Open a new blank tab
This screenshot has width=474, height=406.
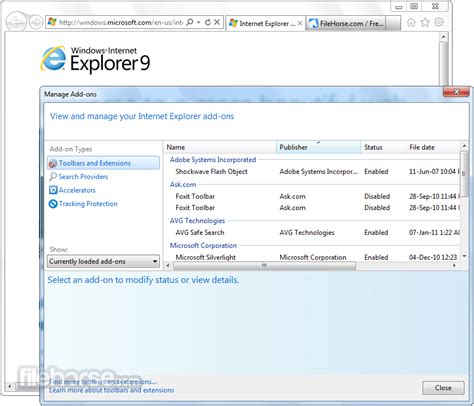(x=394, y=23)
